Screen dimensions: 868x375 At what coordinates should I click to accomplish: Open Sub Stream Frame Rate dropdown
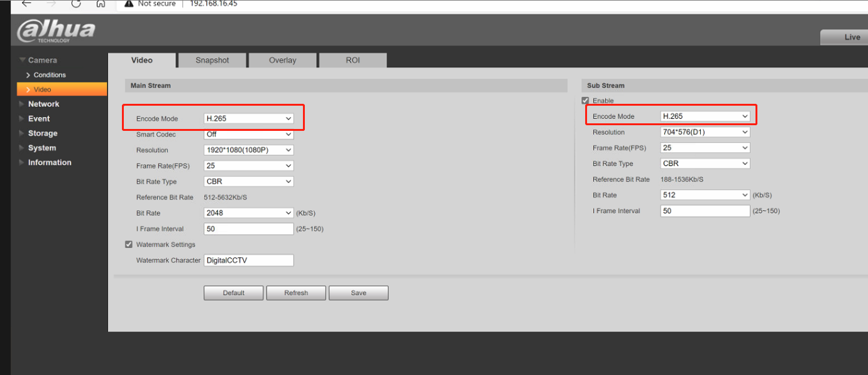tap(705, 148)
